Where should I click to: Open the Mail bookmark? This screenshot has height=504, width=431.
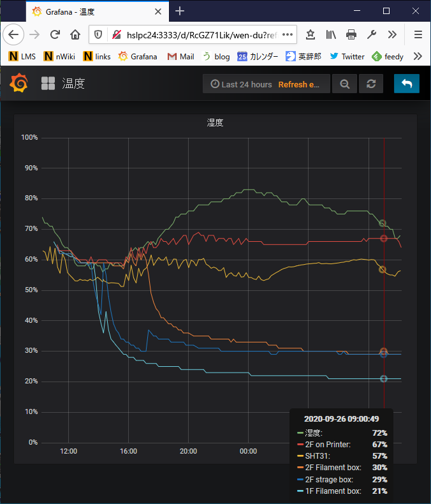click(x=180, y=56)
